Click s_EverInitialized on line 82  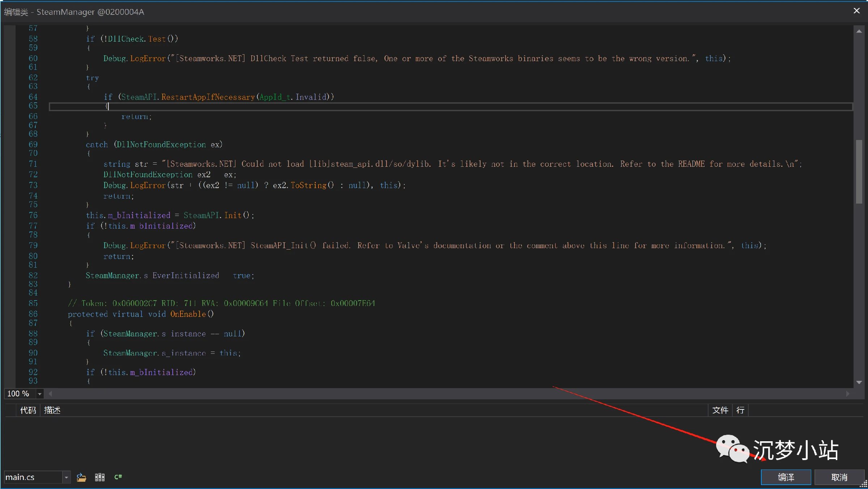tap(182, 276)
